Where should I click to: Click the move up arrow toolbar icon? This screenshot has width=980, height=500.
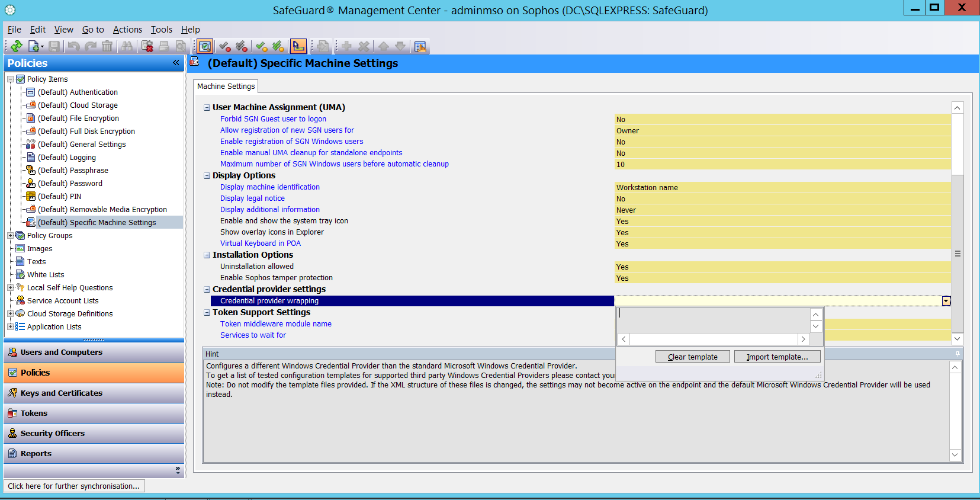pyautogui.click(x=384, y=46)
